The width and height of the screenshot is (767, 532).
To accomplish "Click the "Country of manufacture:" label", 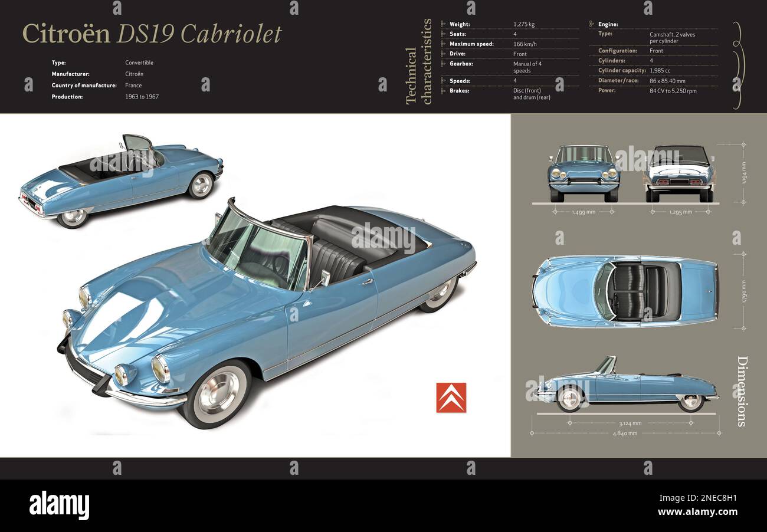I will coord(84,85).
